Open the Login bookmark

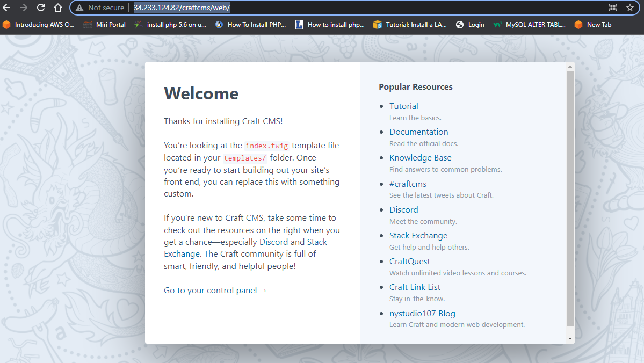click(470, 25)
